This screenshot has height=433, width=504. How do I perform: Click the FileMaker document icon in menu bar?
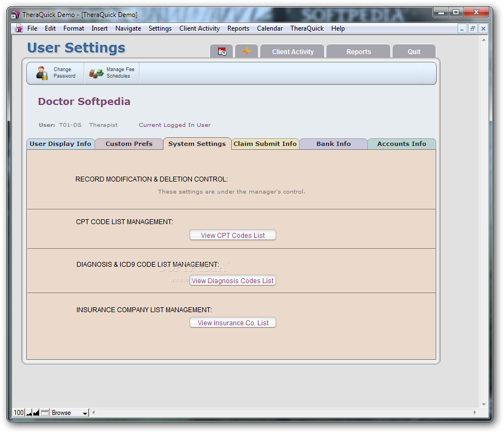point(19,28)
